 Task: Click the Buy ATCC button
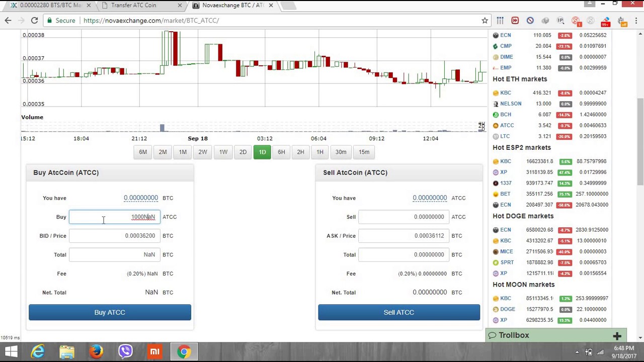[110, 312]
